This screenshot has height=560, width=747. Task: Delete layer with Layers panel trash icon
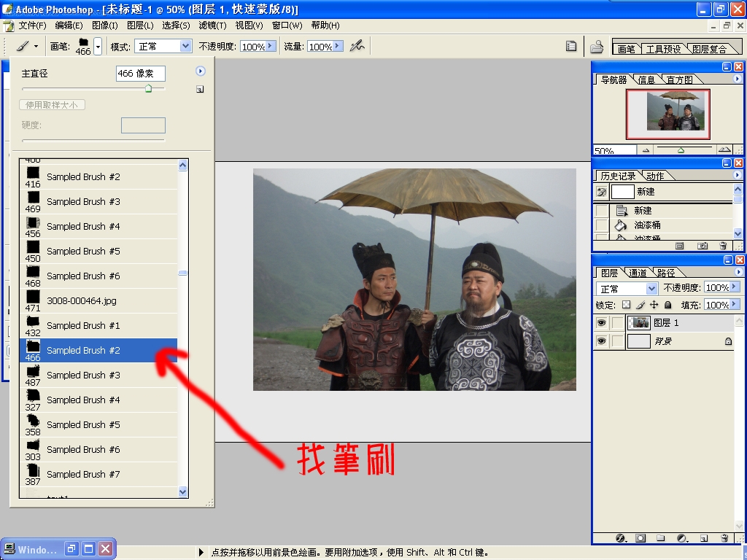point(724,538)
